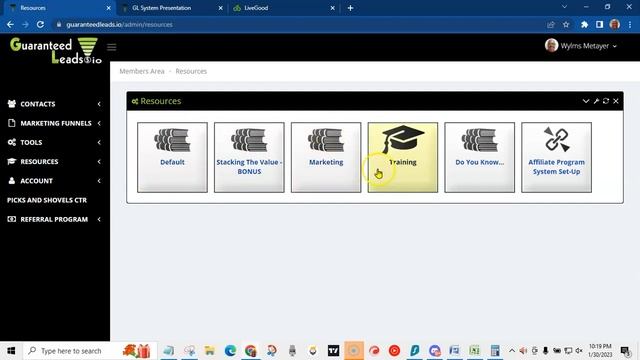Expand the Contacts sidebar menu
The image size is (640, 360).
(x=55, y=104)
